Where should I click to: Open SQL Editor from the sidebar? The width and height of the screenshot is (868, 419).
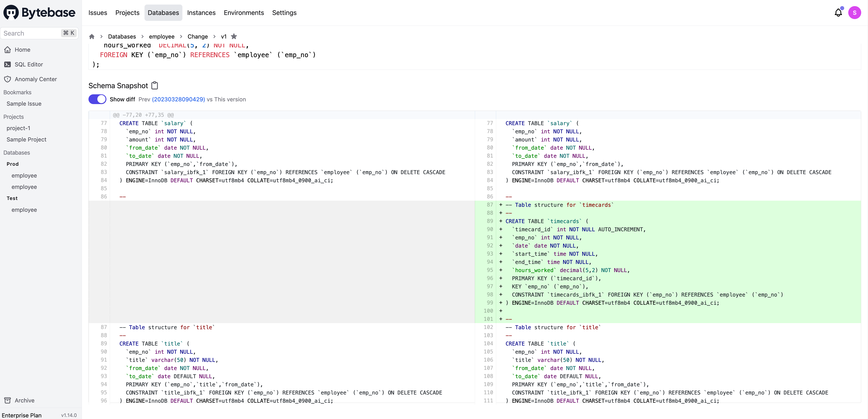(x=29, y=64)
